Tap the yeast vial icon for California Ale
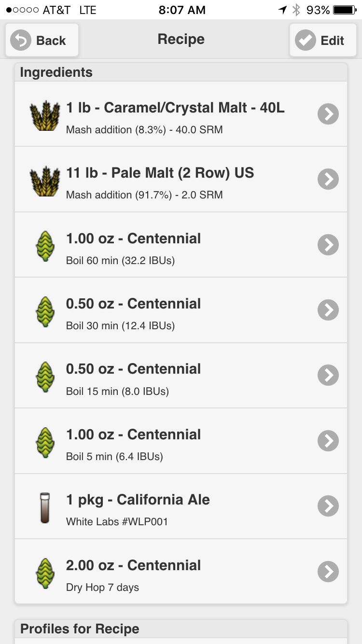Screen dimensions: 362x644 pos(45,507)
